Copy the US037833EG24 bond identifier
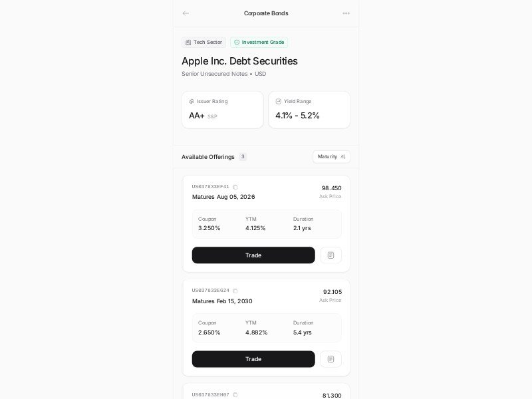 point(235,291)
